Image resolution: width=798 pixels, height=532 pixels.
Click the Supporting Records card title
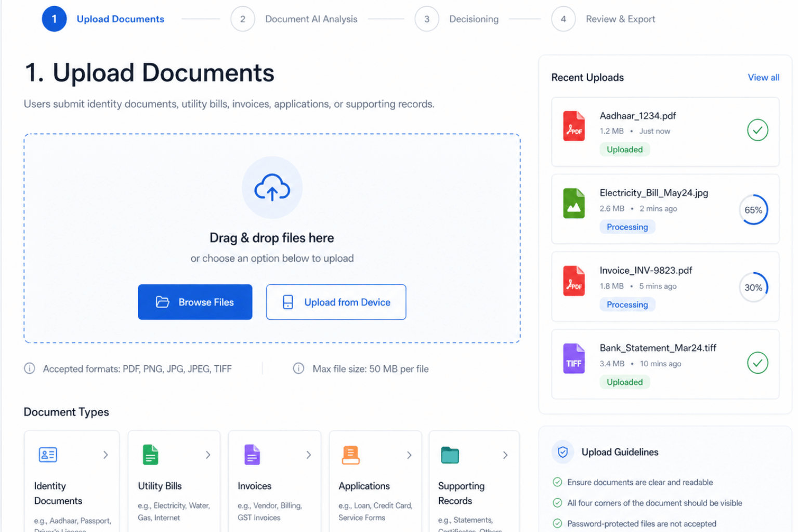coord(461,493)
